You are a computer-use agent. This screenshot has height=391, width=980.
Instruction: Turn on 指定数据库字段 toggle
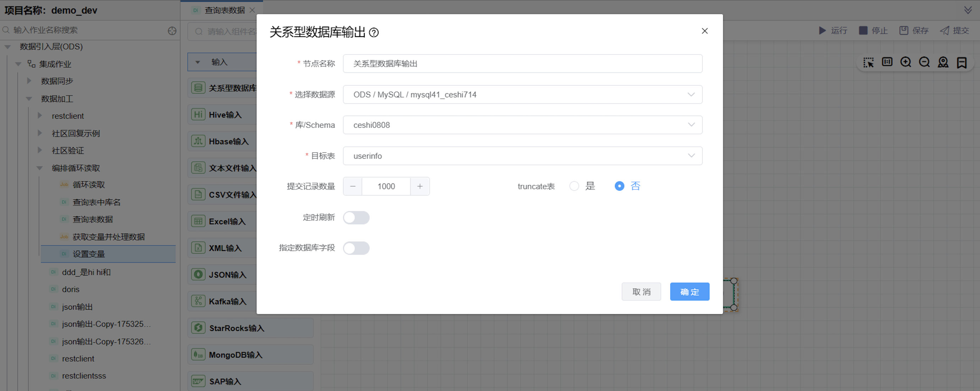(x=356, y=248)
